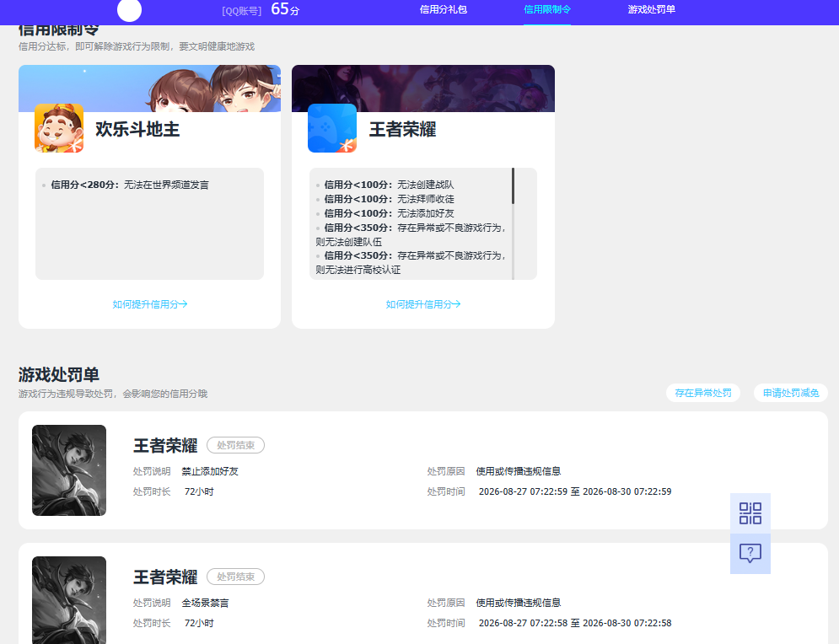Click 使用或传播违规信息 reason of first penalty
839x644 pixels.
click(x=518, y=471)
